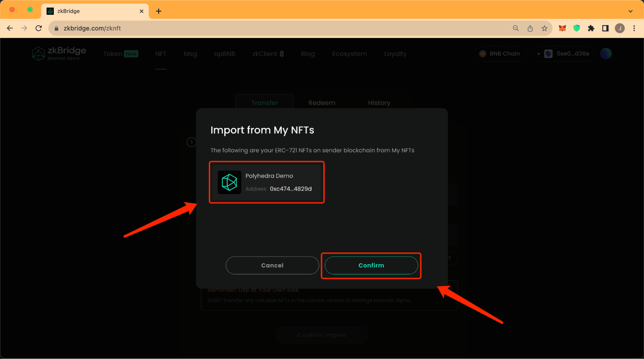Click the shield privacy extension icon
Image resolution: width=644 pixels, height=359 pixels.
pyautogui.click(x=577, y=28)
